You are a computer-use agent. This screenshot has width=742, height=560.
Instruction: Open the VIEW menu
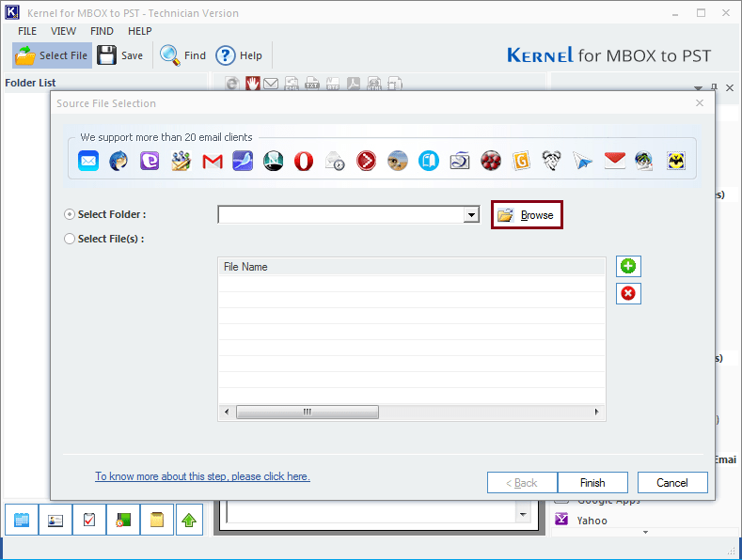click(63, 31)
